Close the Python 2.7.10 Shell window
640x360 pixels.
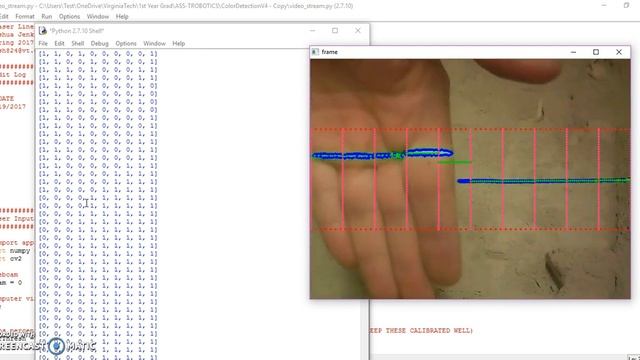coord(358,31)
